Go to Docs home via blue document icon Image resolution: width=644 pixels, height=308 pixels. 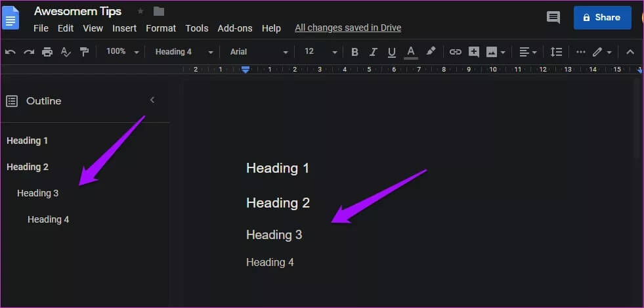click(x=11, y=18)
